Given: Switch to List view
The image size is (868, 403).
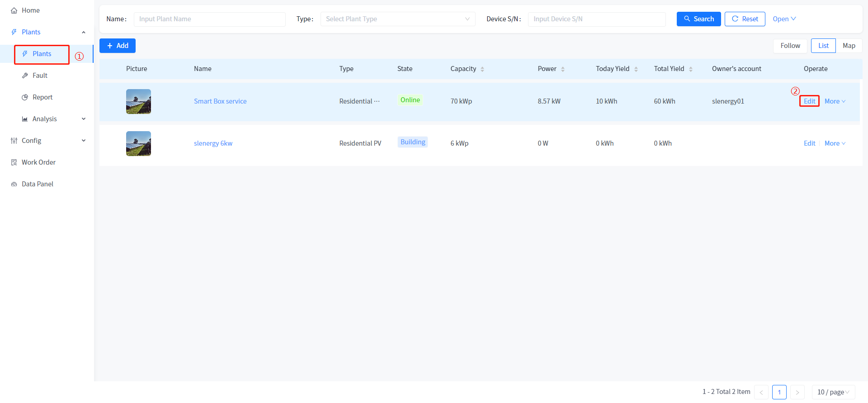Looking at the screenshot, I should pos(823,46).
